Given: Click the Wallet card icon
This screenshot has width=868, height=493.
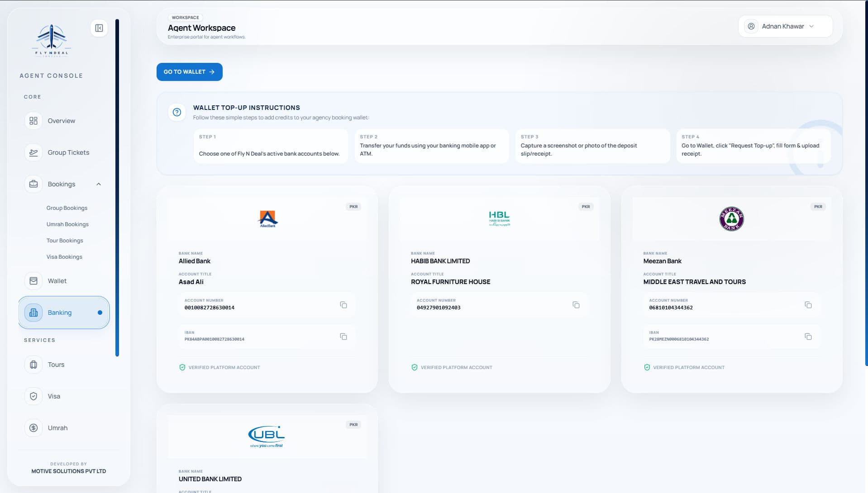Looking at the screenshot, I should [x=33, y=281].
